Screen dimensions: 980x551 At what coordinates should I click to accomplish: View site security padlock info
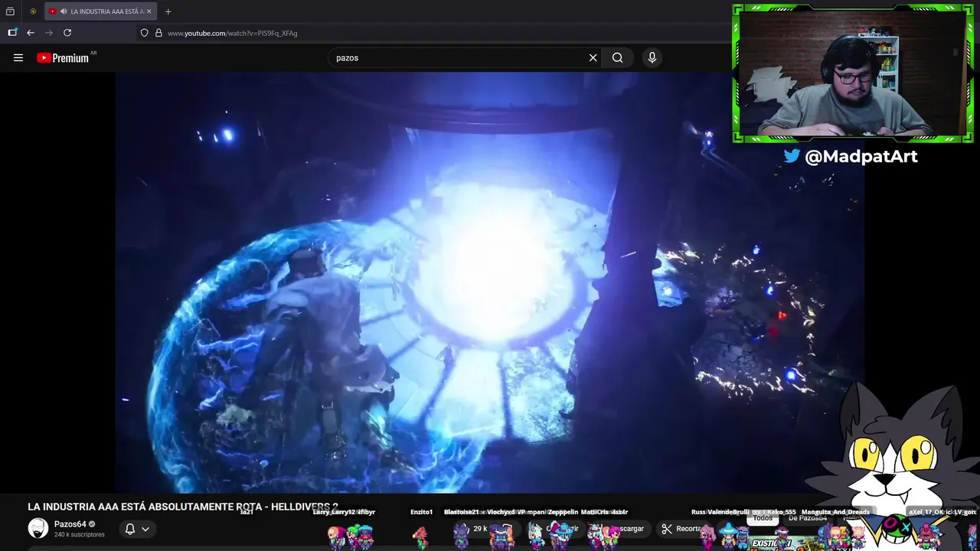tap(158, 33)
